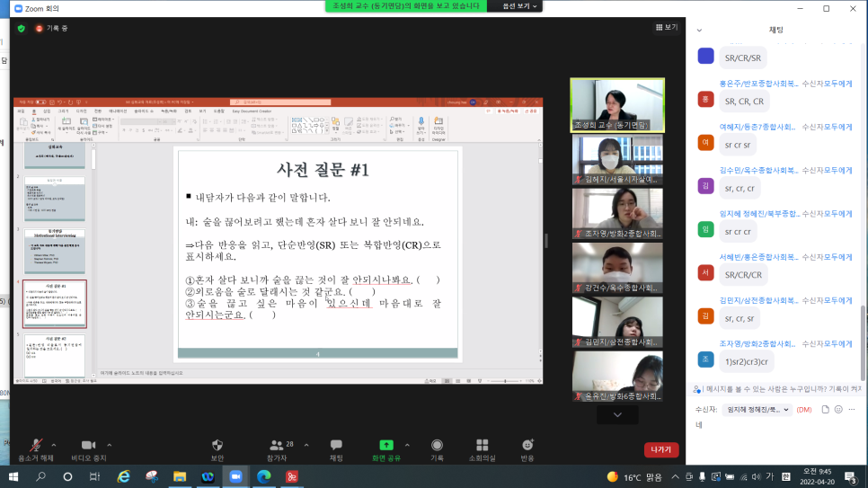Open View Options dropdown on sharing banner
Viewport: 868px width, 488px height.
521,5
